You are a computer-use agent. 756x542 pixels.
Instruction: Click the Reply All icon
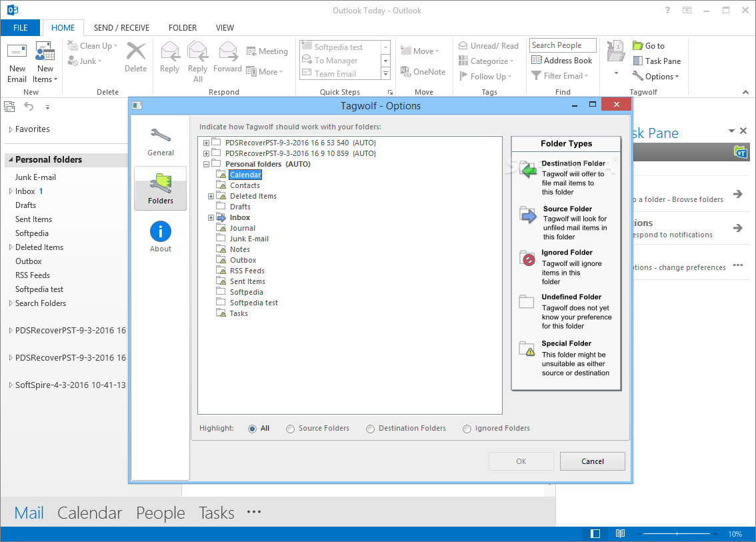pos(198,51)
